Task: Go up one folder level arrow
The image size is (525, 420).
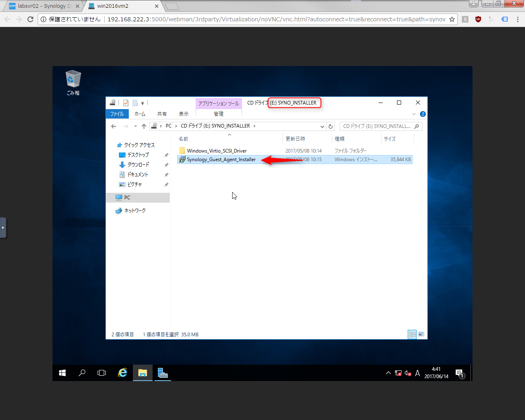Action: click(144, 126)
